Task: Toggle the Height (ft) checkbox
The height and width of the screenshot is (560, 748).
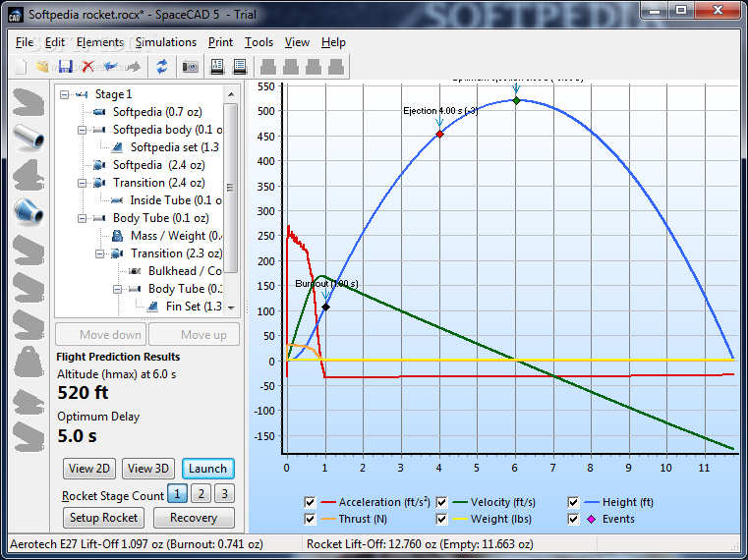Action: click(x=573, y=502)
